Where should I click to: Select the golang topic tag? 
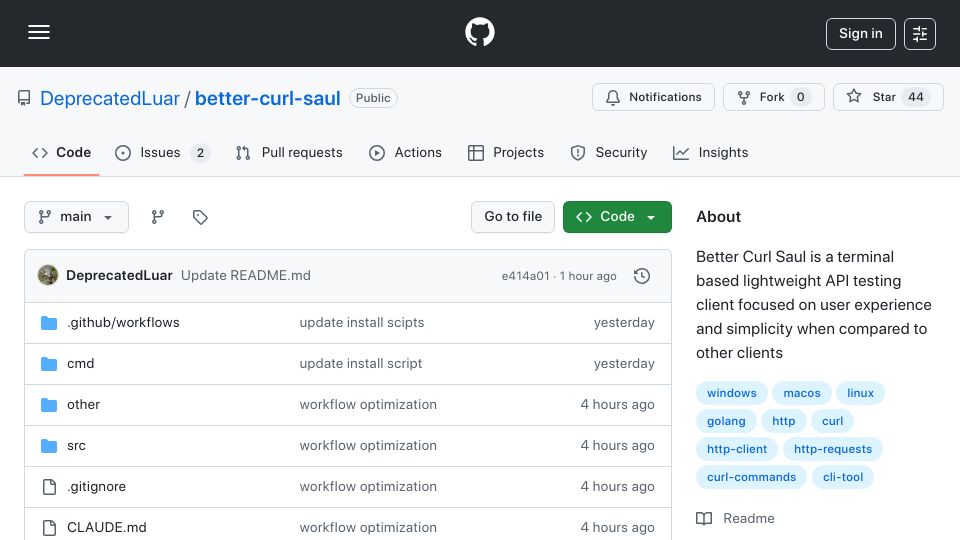pos(726,421)
